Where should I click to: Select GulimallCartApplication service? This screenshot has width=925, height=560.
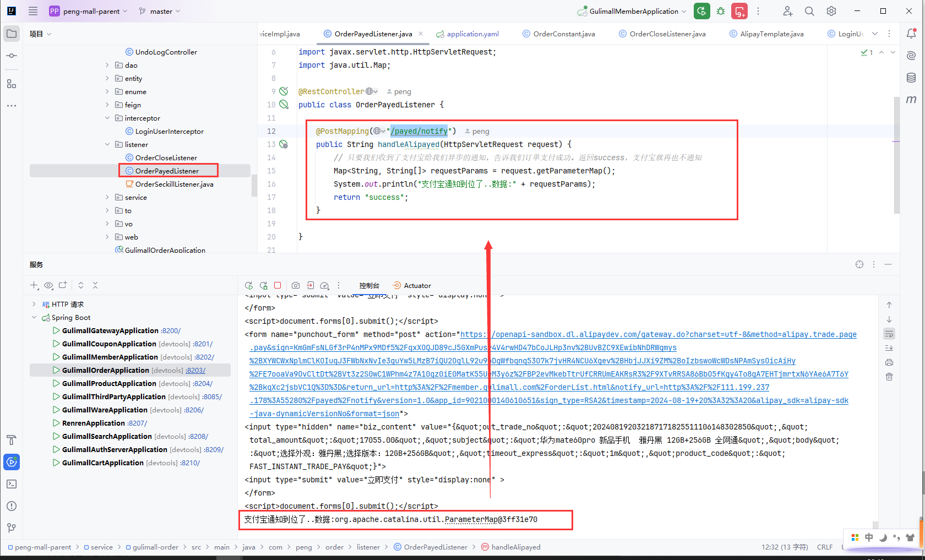pos(102,463)
